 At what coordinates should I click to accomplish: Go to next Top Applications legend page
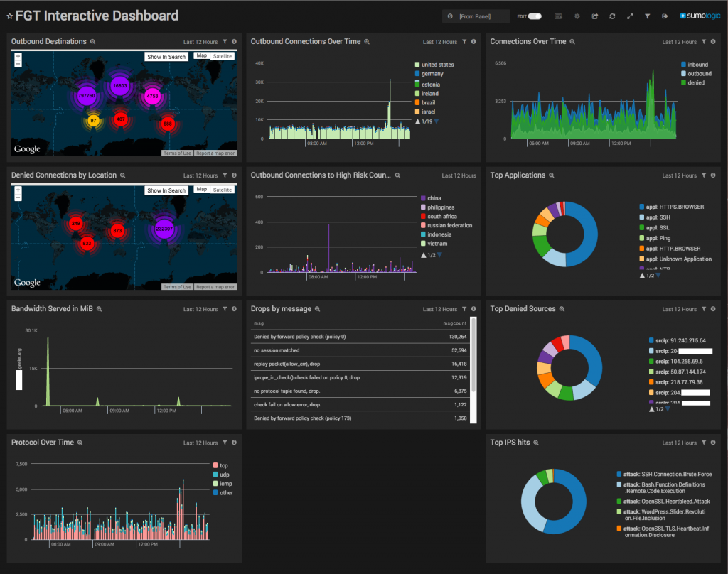pos(658,276)
